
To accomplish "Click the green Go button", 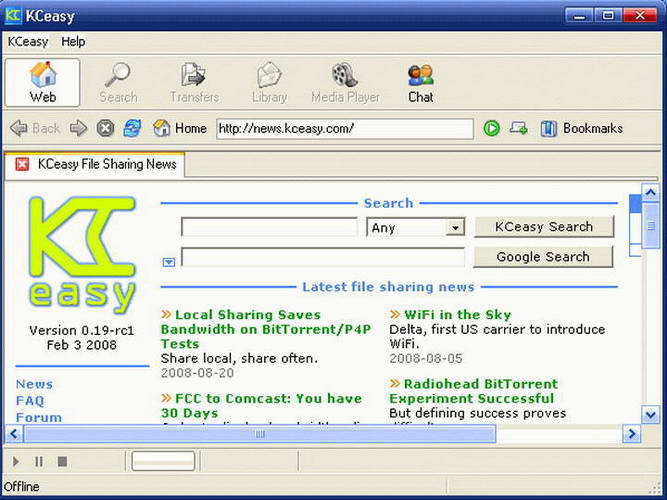I will [x=492, y=129].
